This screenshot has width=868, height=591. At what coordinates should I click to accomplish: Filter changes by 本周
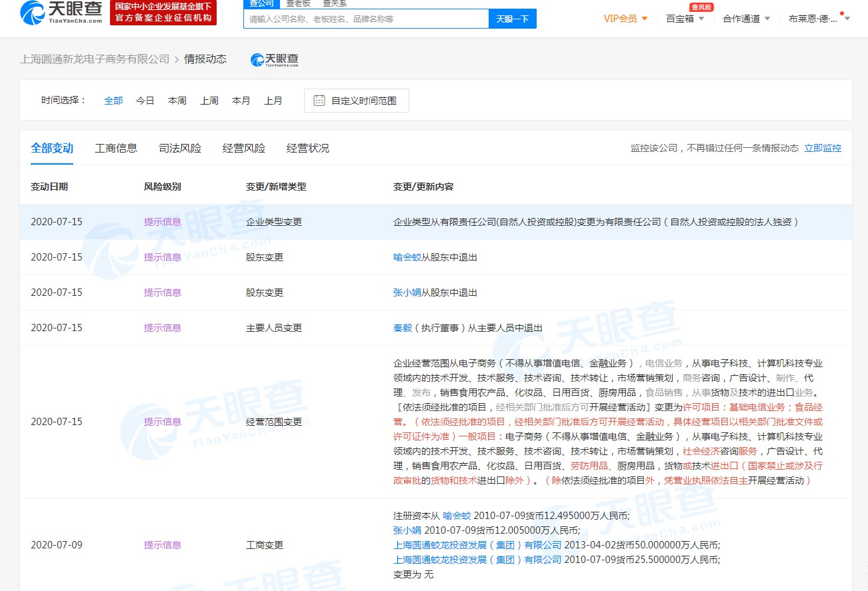[177, 101]
